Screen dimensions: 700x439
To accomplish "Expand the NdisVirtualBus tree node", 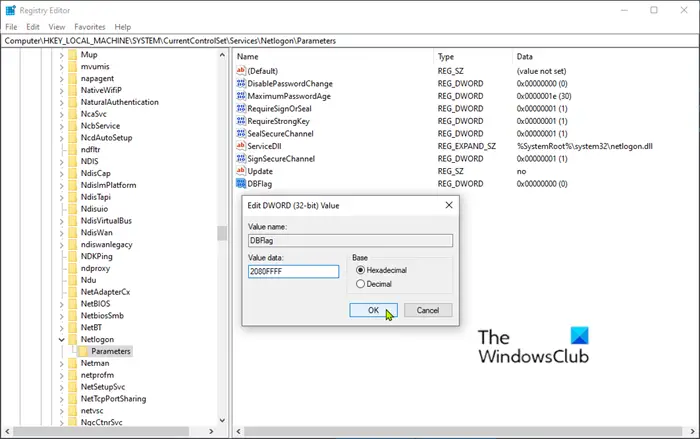I will (x=62, y=221).
